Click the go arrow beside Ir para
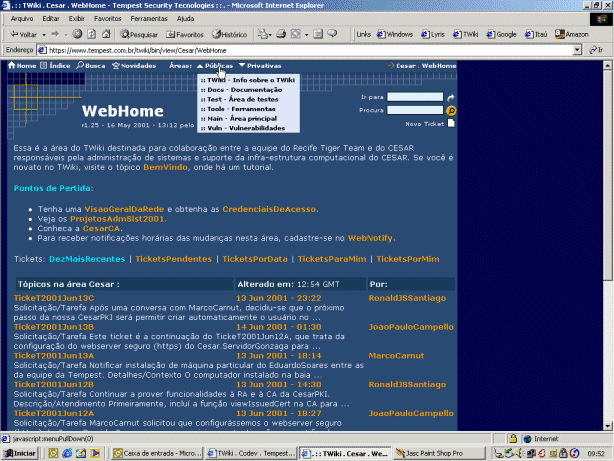 451,97
